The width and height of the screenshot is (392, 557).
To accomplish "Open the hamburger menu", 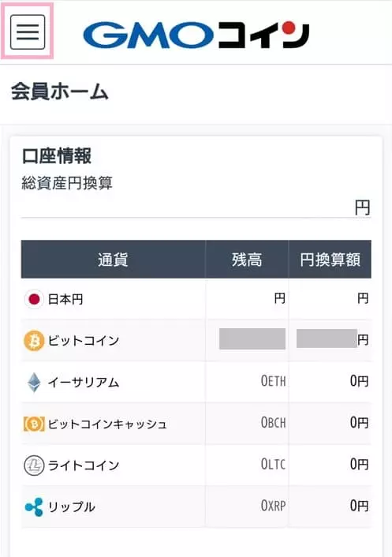I will (x=28, y=32).
